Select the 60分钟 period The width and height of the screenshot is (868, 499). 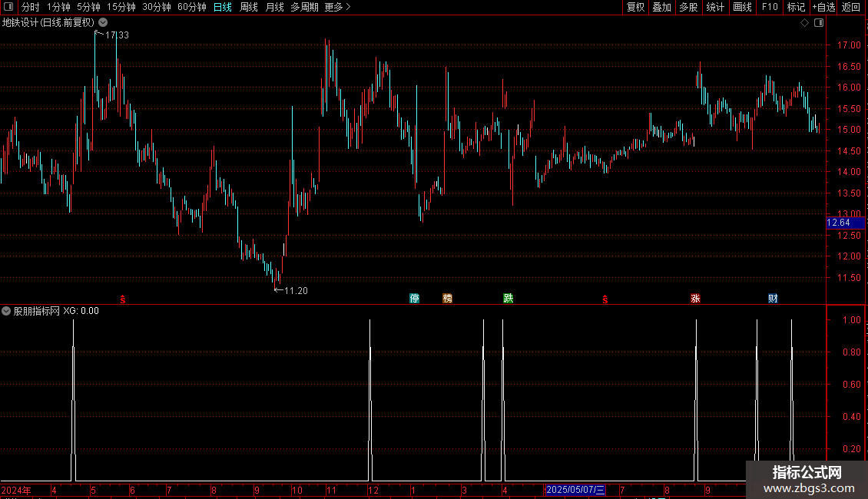[192, 7]
